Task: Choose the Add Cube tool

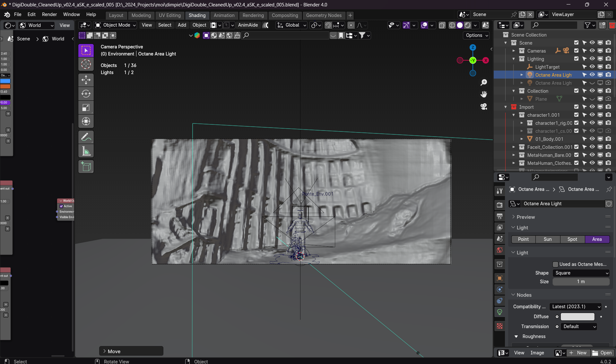Action: tap(86, 167)
